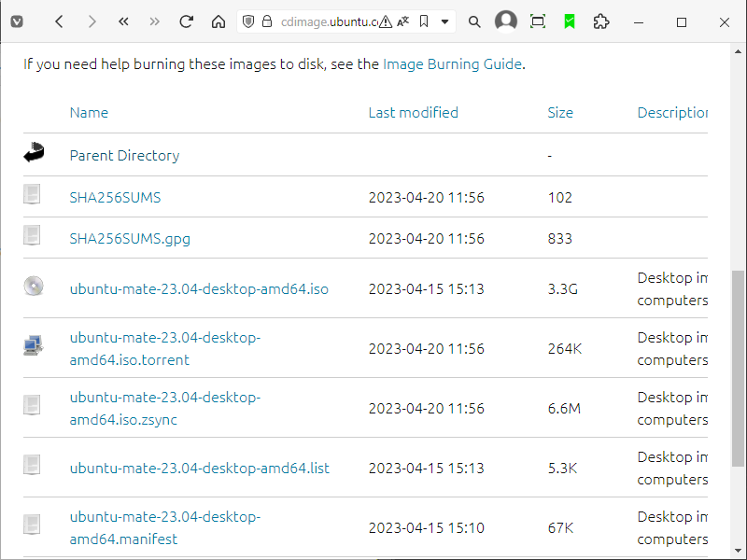Viewport: 747px width, 560px height.
Task: Open the Vivaldi main menu icon
Action: 17,21
